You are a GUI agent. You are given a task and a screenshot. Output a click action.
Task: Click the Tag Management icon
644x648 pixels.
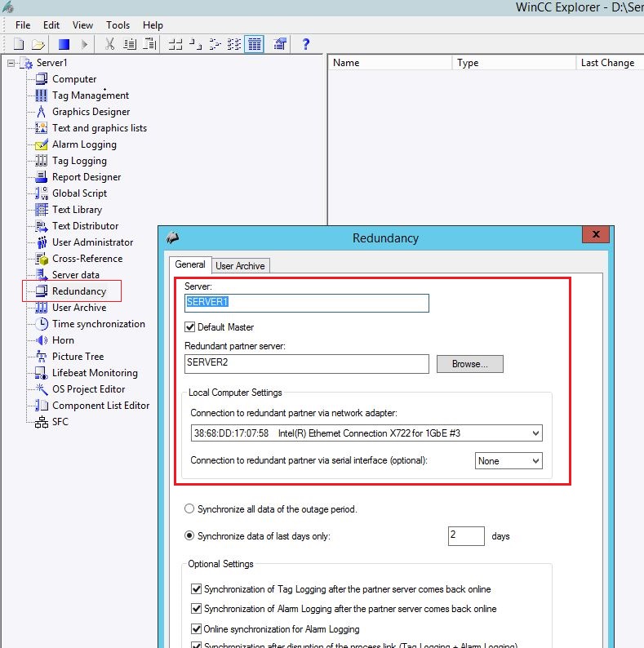click(41, 95)
